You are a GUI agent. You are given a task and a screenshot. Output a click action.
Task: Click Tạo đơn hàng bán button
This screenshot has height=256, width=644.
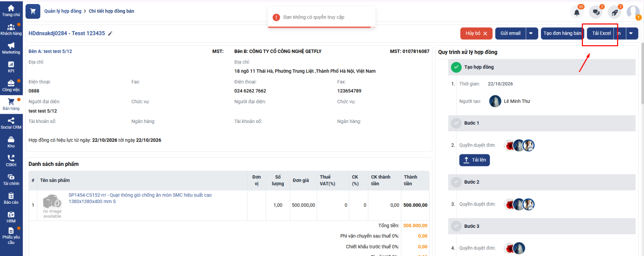[x=562, y=33]
